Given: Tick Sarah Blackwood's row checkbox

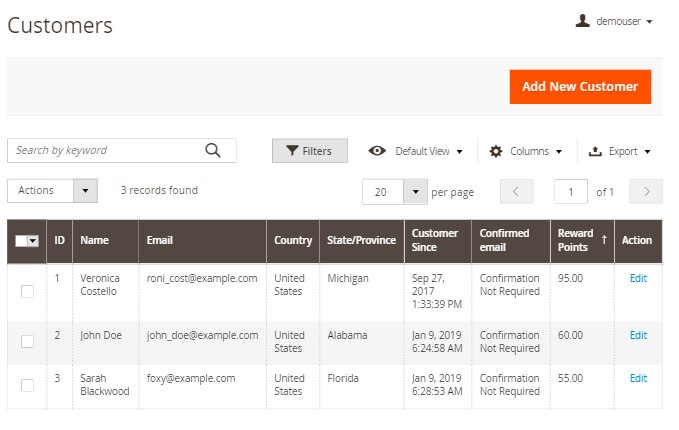Looking at the screenshot, I should pos(27,385).
